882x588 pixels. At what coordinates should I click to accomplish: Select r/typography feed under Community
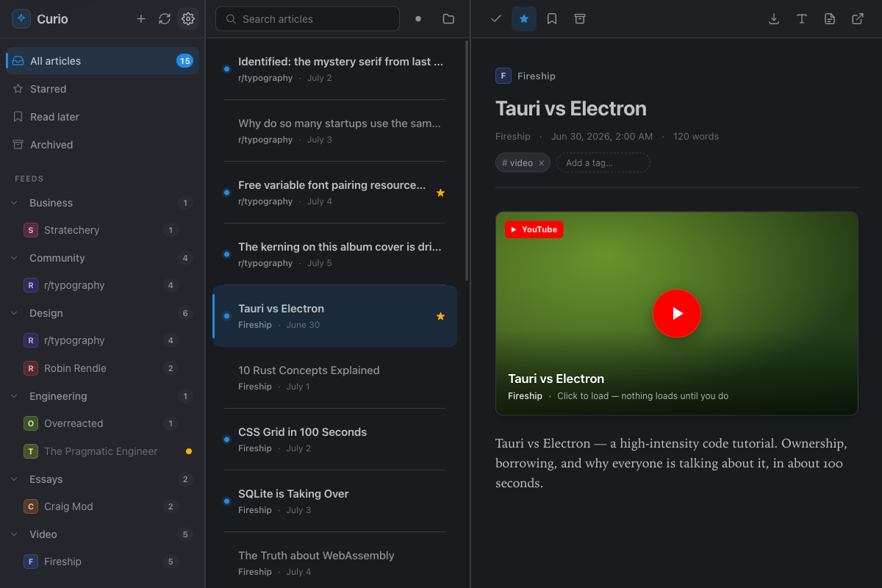coord(102,285)
